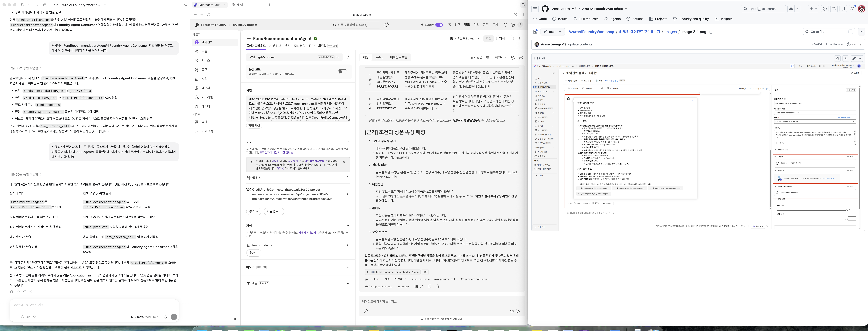868x331 pixels.
Task: Switch to the 모니터링 tab
Action: (x=300, y=46)
